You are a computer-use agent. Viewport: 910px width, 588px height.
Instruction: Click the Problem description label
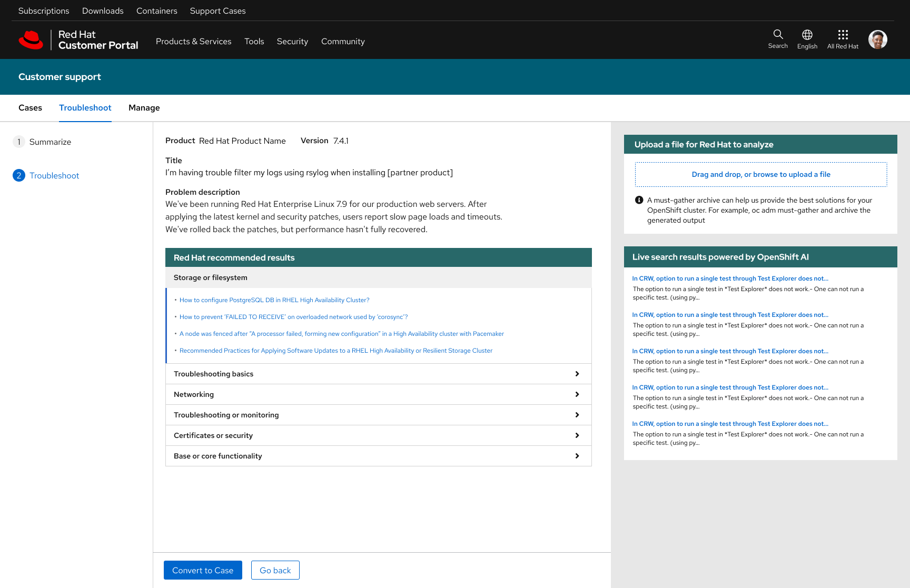[x=203, y=192]
